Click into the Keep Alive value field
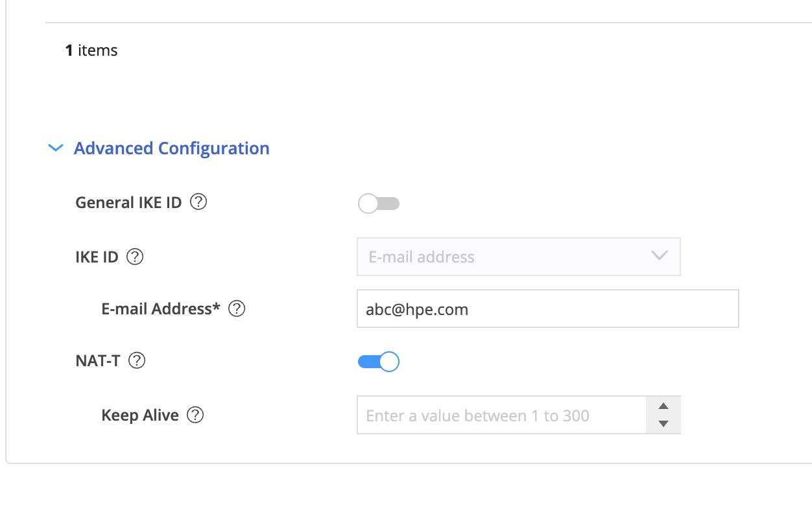 click(502, 415)
